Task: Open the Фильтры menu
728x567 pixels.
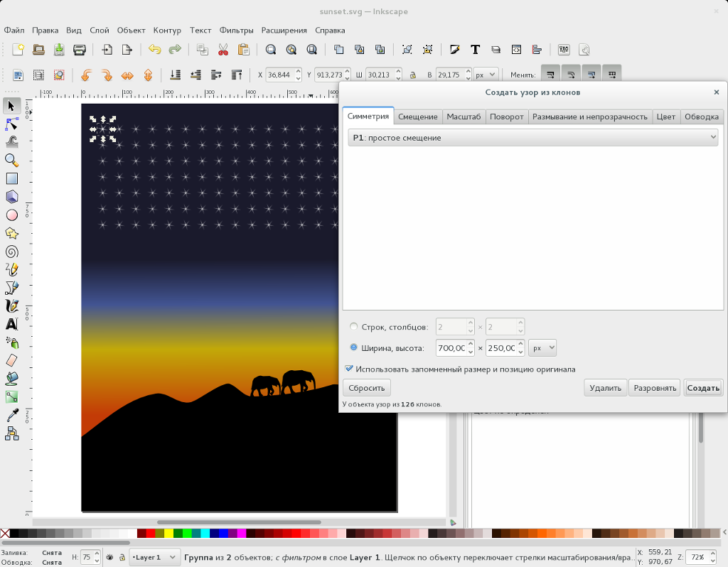Action: [x=236, y=30]
